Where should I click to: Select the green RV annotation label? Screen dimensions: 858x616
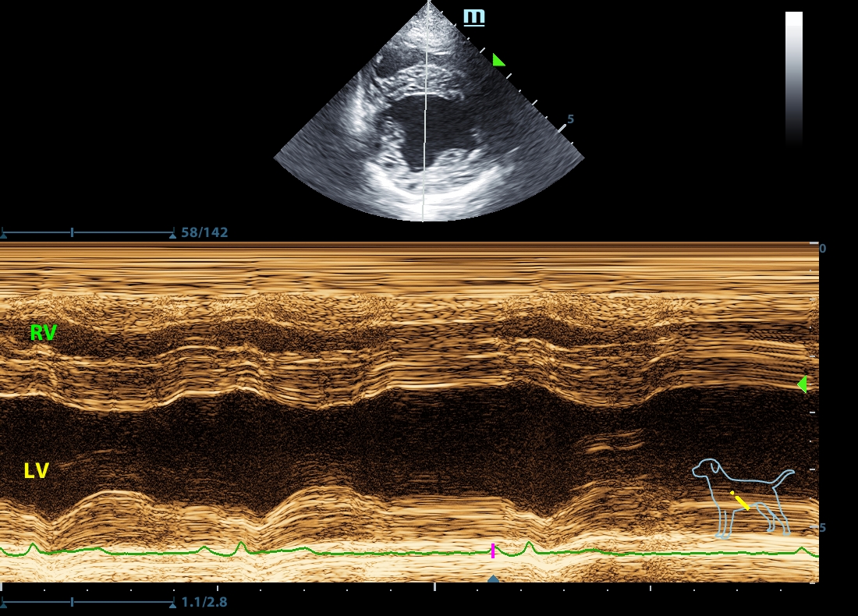pos(43,333)
